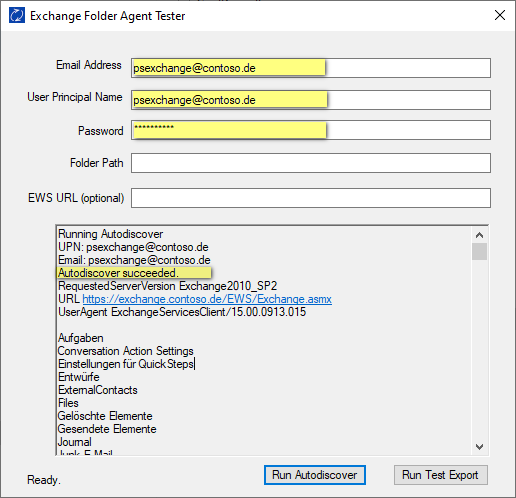Activate the EWS URL optional field
This screenshot has height=498, width=516.
[x=311, y=198]
